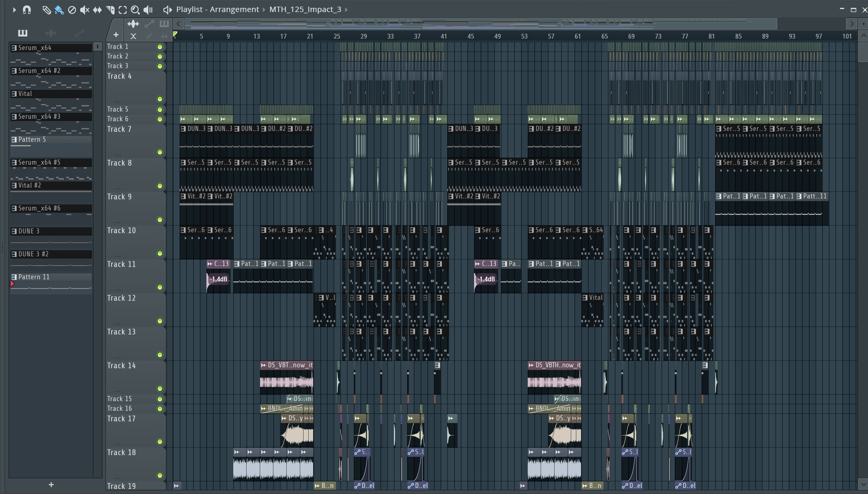Screen dimensions: 868x494
Task: Click the bar 1 playback start marker
Action: (x=175, y=34)
